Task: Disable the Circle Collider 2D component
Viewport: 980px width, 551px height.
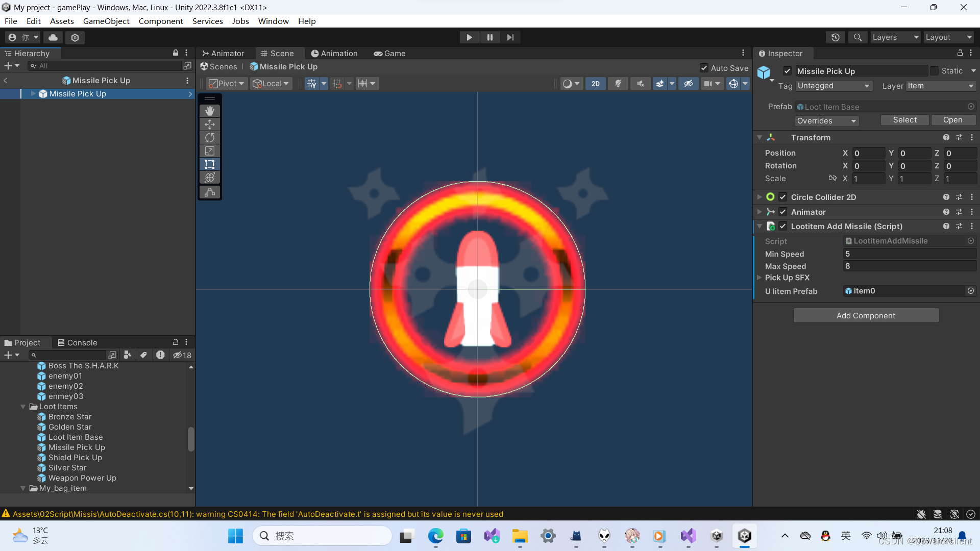Action: coord(782,197)
